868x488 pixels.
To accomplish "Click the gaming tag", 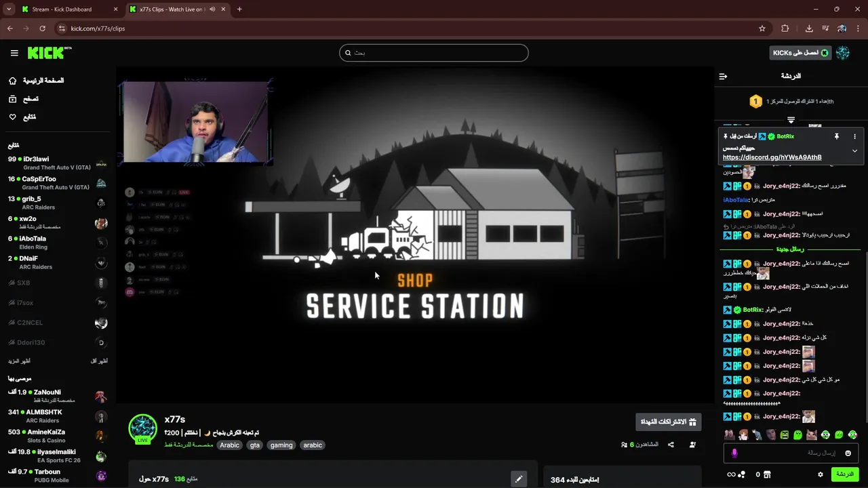I will coord(281,445).
